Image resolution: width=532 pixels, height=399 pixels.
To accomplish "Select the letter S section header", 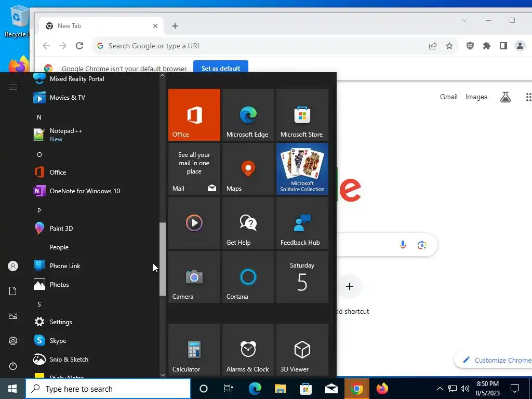I will tap(39, 304).
